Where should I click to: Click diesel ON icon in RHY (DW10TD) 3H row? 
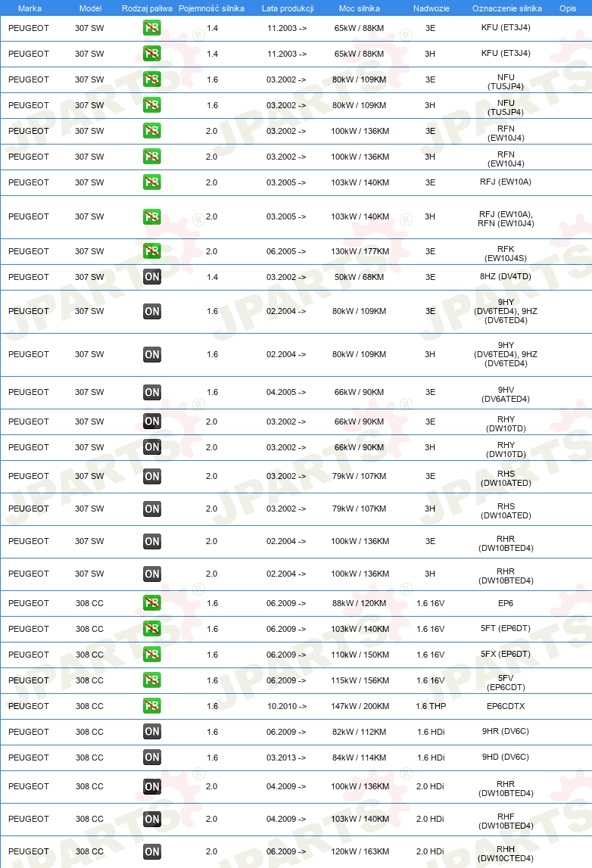pyautogui.click(x=151, y=447)
